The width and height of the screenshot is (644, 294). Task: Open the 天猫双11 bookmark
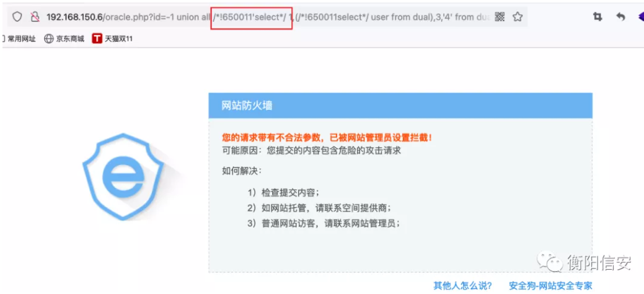coord(113,39)
